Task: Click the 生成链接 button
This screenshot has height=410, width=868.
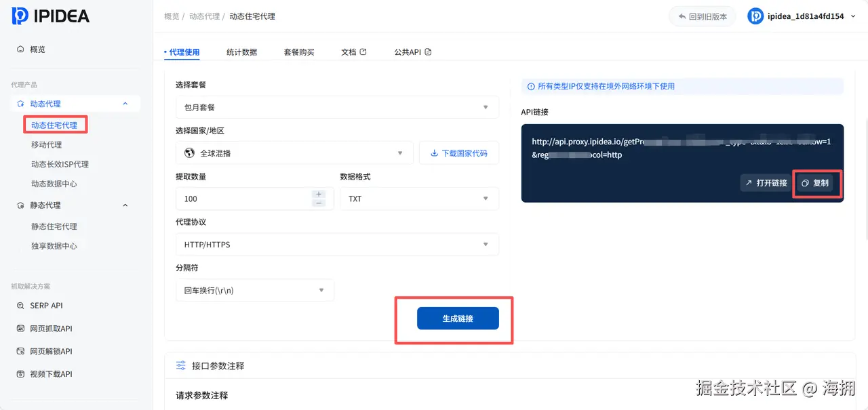Action: (458, 319)
